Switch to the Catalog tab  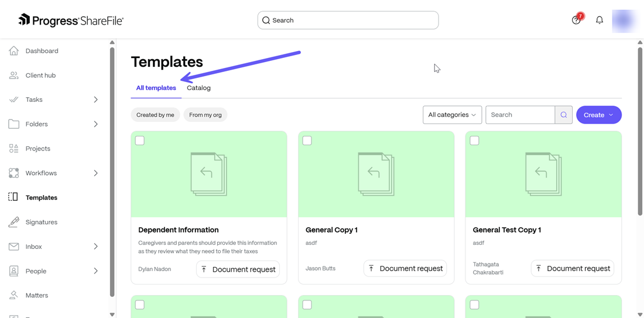[199, 88]
